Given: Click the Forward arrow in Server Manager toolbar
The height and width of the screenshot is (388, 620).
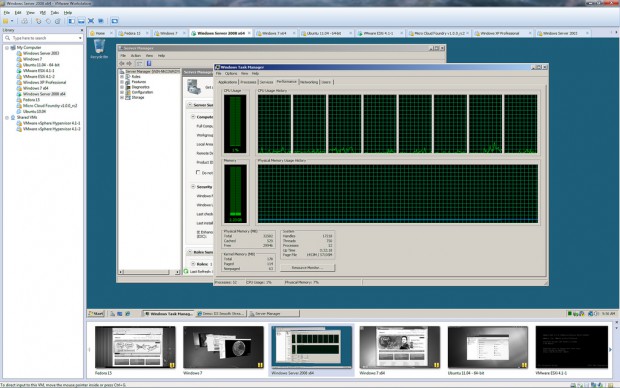Looking at the screenshot, I should tap(129, 63).
